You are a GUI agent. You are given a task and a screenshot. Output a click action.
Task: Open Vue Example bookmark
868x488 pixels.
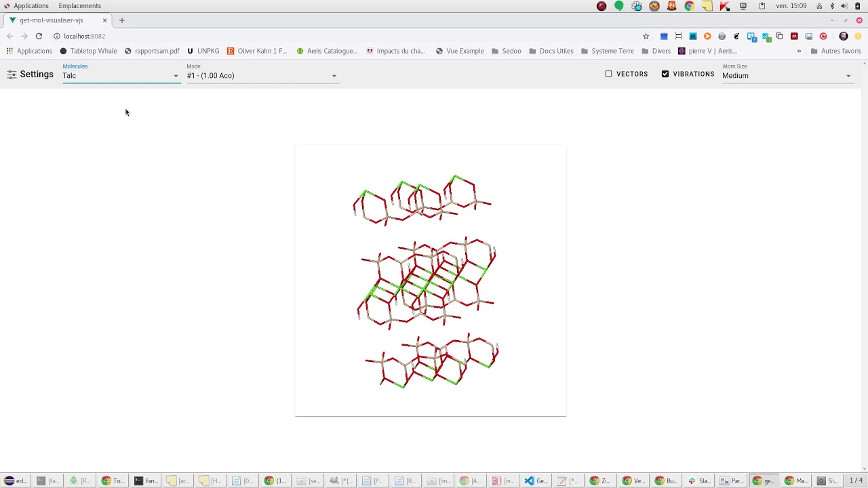pos(460,51)
